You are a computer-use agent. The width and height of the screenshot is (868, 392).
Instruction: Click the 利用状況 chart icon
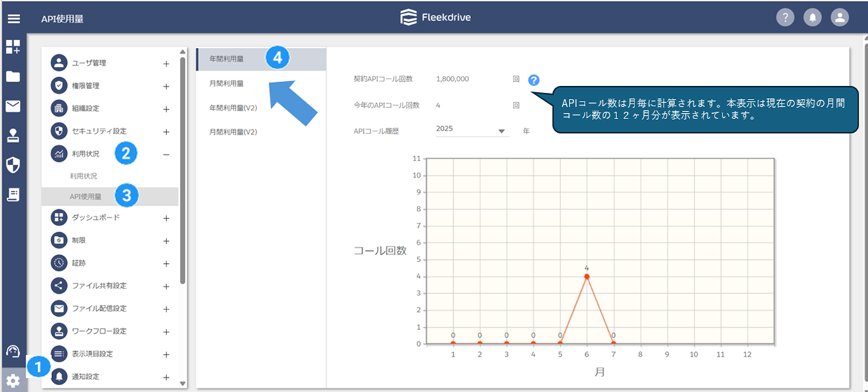(60, 154)
